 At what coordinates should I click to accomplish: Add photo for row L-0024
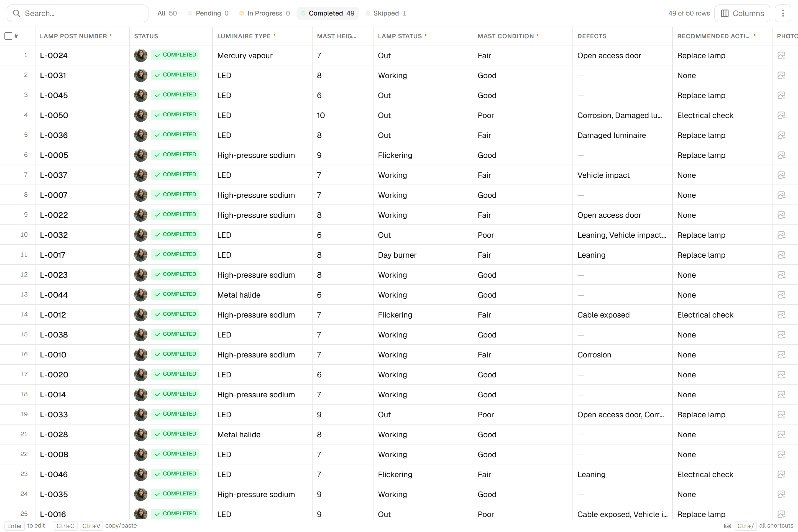pos(781,55)
